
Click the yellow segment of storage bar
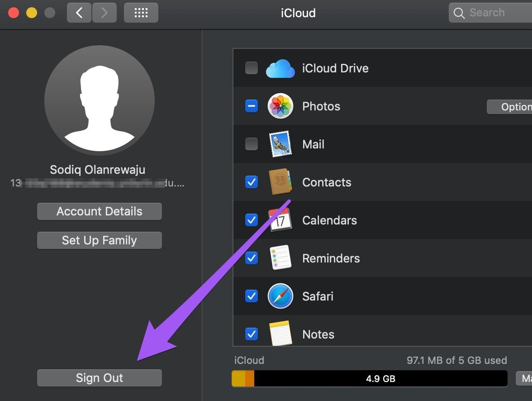tap(238, 378)
